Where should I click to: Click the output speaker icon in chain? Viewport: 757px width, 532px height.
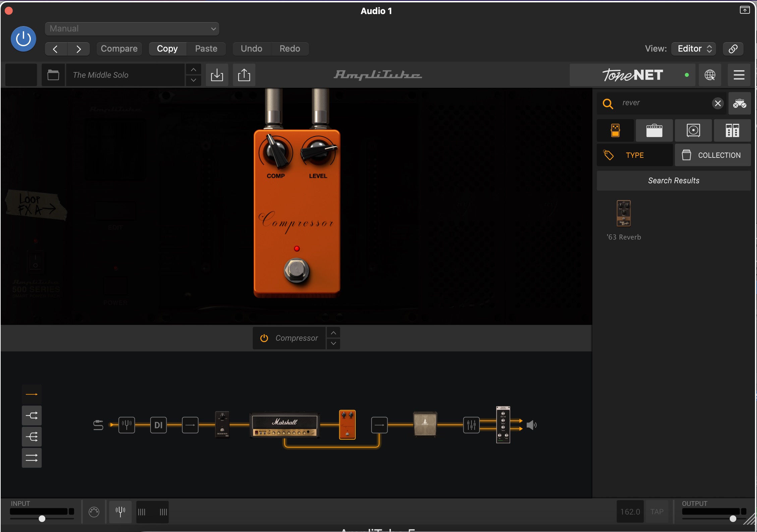[531, 425]
